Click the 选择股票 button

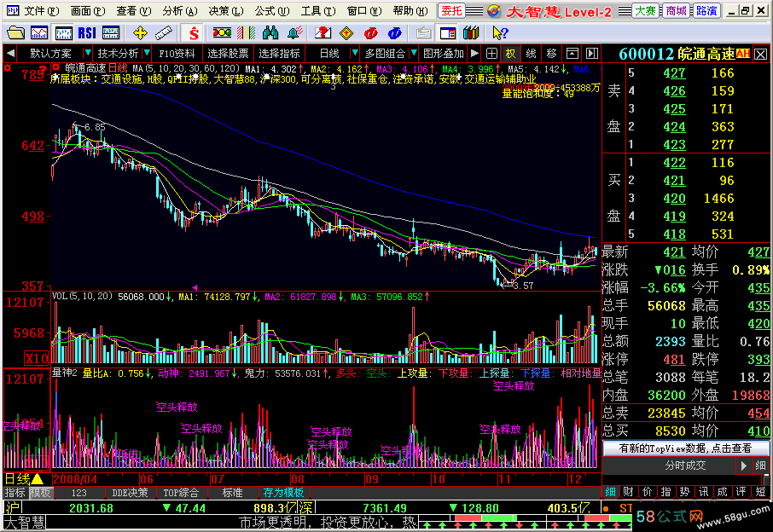click(x=229, y=53)
